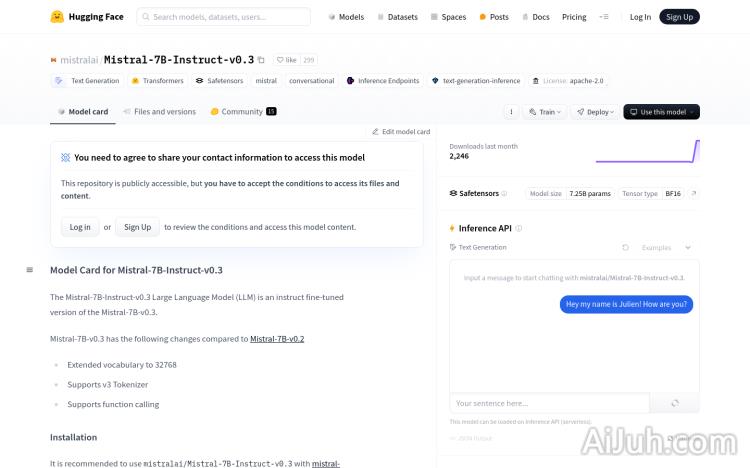Expand the Deploy dropdown

coord(596,112)
